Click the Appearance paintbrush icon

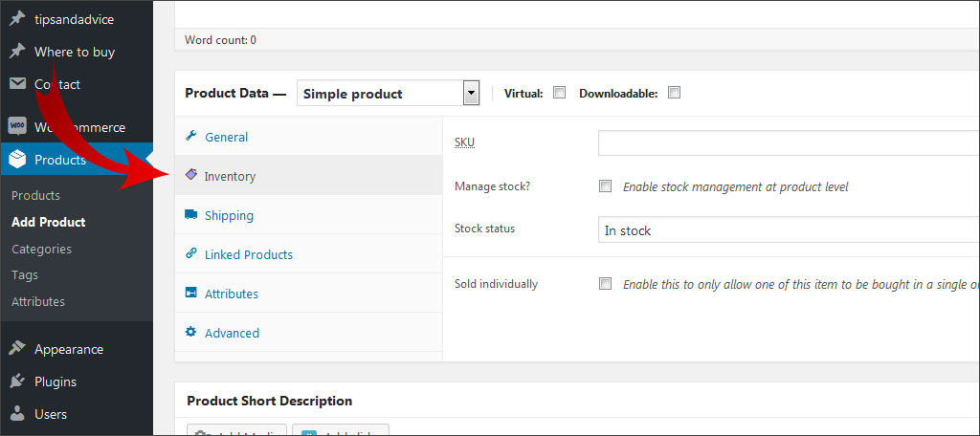[x=17, y=349]
